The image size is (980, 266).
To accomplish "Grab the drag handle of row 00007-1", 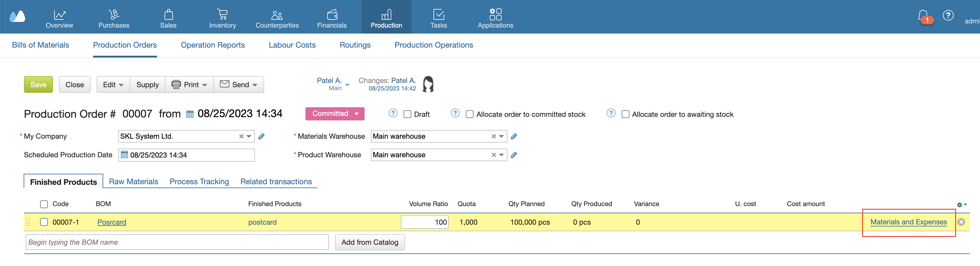I will point(28,222).
